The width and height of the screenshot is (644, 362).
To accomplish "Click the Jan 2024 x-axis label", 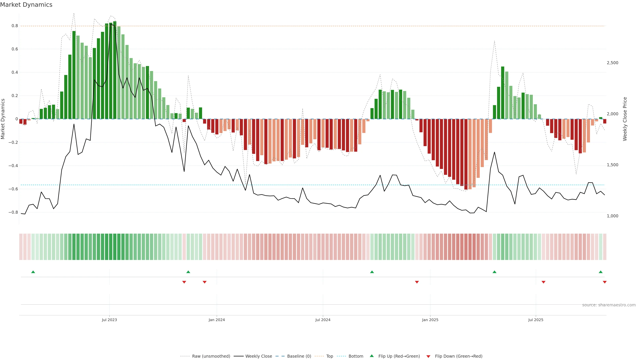I will click(217, 320).
